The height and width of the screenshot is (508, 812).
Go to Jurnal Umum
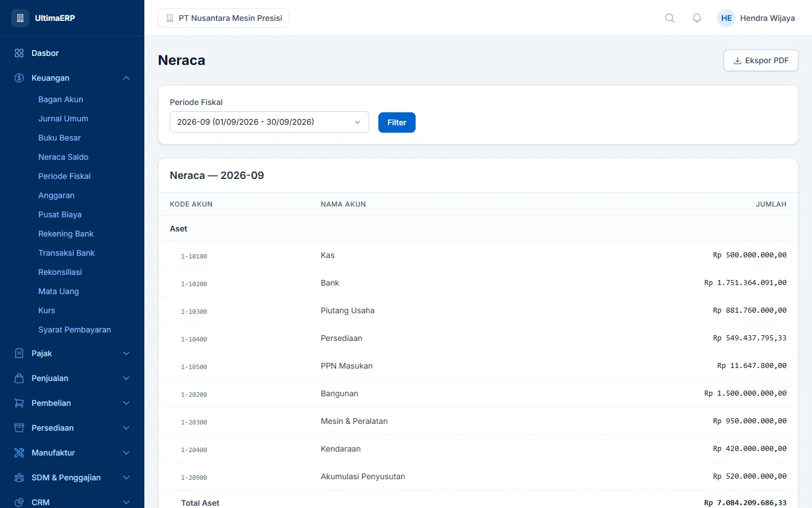point(63,119)
